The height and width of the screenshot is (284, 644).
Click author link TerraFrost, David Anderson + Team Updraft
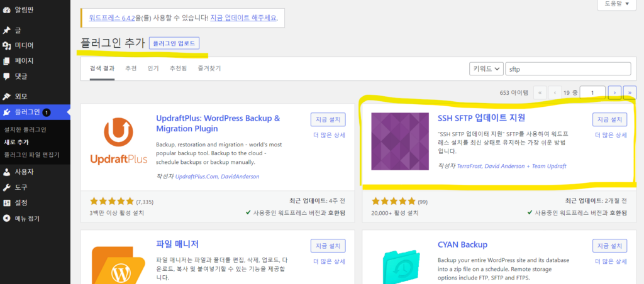click(512, 167)
